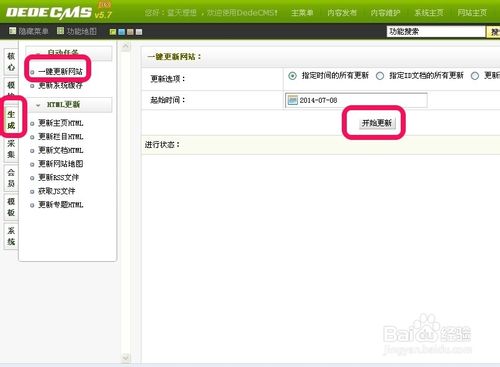
Task: Open 更新网站地图 in the side menu
Action: click(61, 164)
